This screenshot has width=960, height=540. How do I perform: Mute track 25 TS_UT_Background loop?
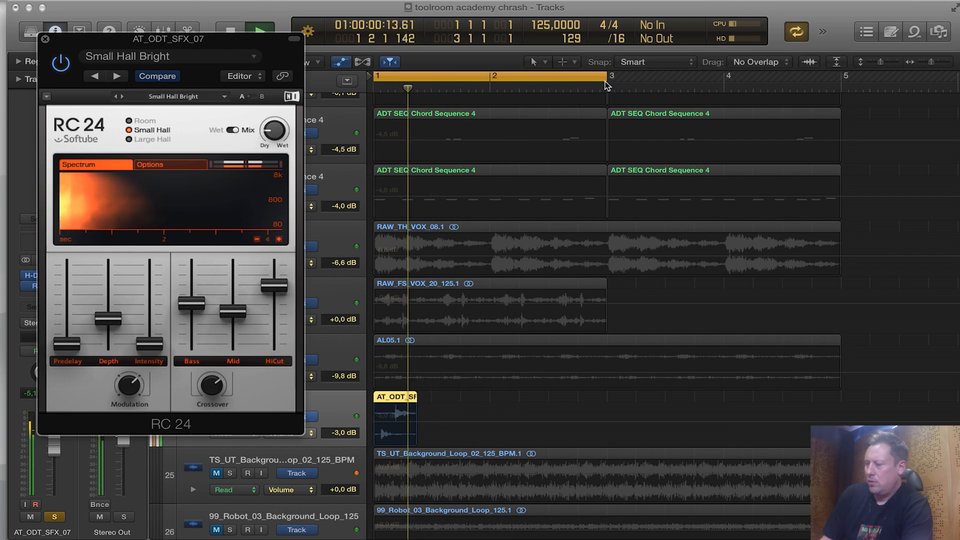point(216,473)
